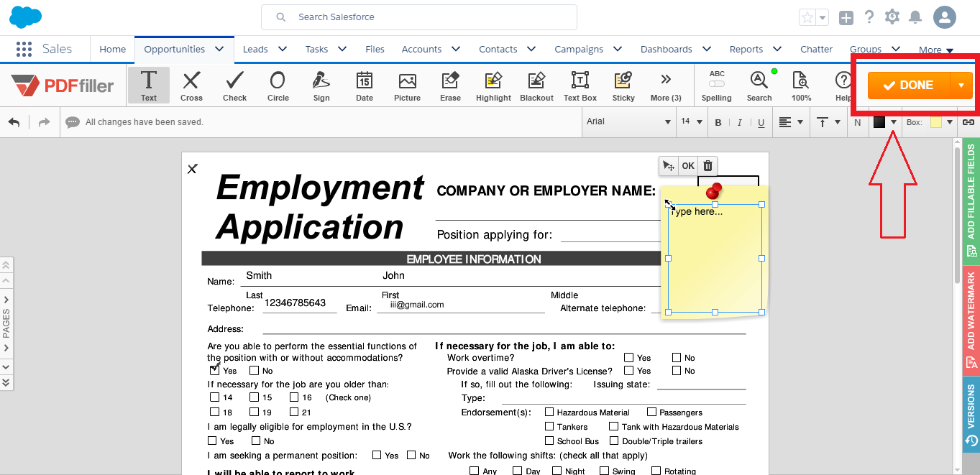Open the Versions side panel
980x475 pixels.
pyautogui.click(x=971, y=415)
